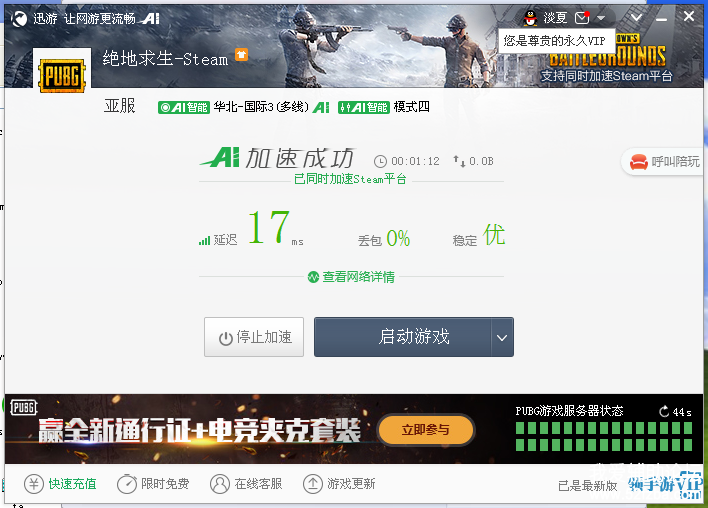708x508 pixels.
Task: Select the 亚服 server region label
Action: (x=120, y=106)
